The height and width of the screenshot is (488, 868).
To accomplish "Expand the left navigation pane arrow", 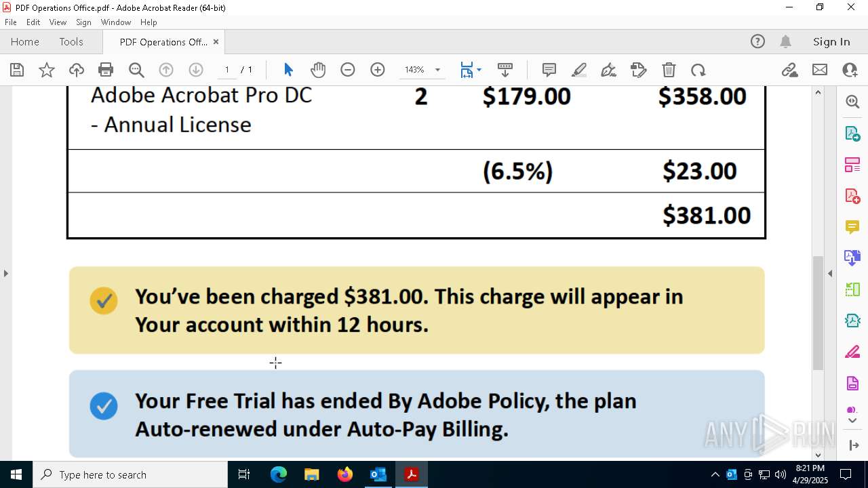I will tap(6, 274).
